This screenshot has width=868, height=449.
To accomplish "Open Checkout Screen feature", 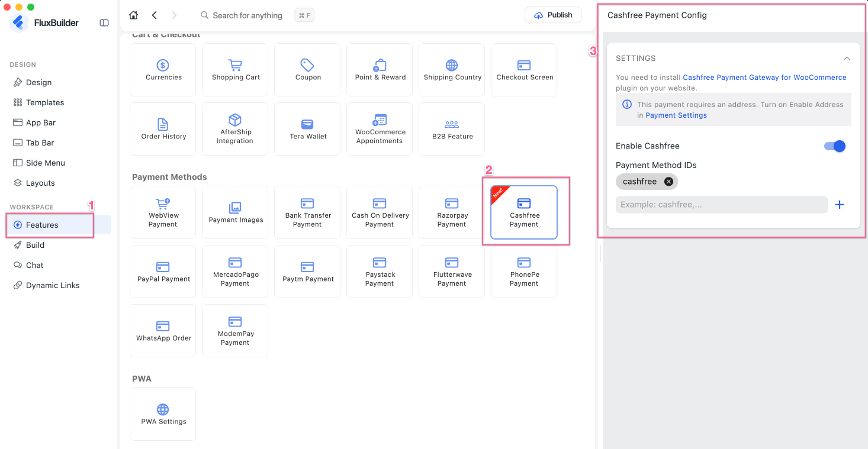I will [524, 70].
